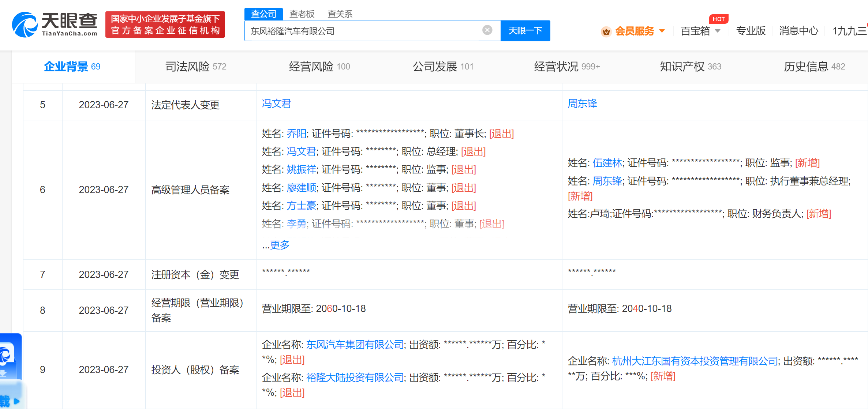This screenshot has height=409, width=868.
Task: Expand the 会员服务 dropdown arrow
Action: pos(662,31)
